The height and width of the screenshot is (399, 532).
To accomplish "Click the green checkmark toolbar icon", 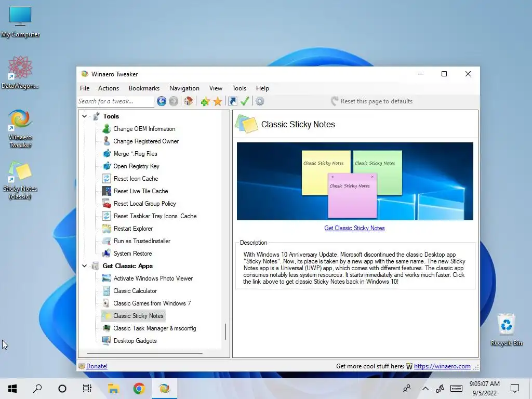I will [245, 101].
